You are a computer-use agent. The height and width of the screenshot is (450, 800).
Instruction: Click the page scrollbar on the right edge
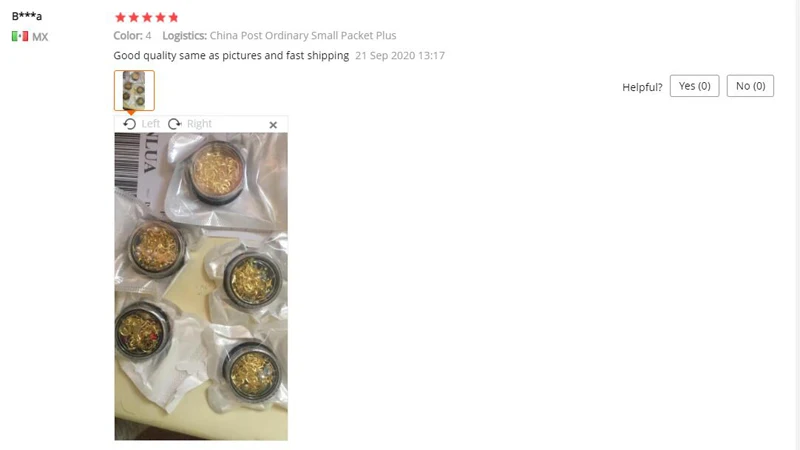797,225
